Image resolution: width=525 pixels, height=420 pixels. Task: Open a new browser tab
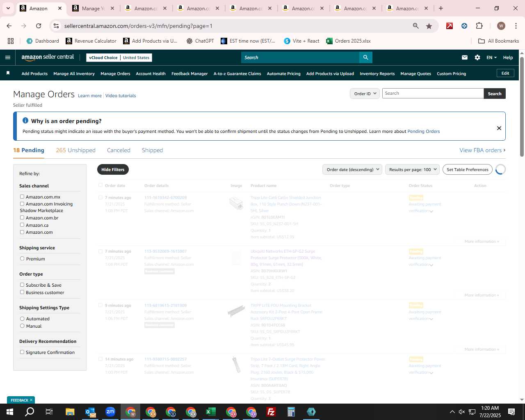click(441, 8)
